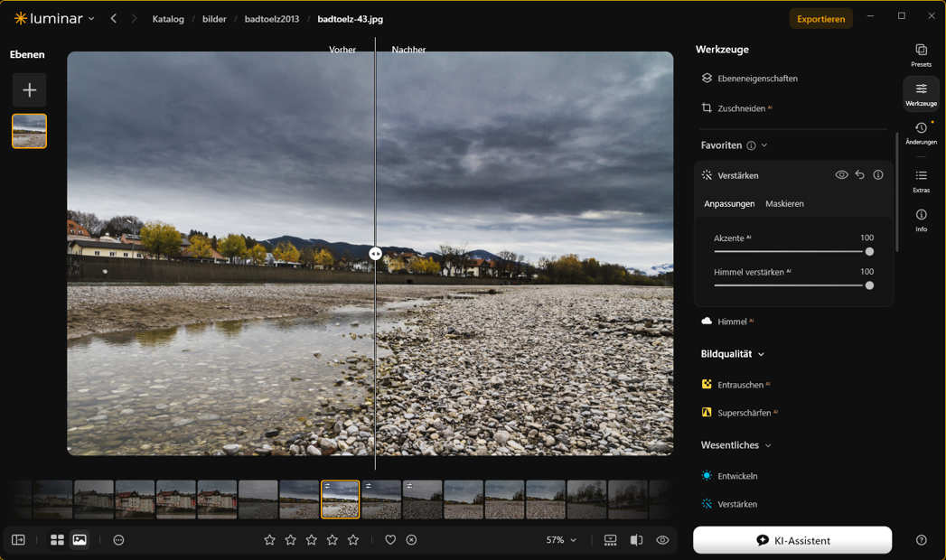Toggle original preview eye in bottom bar
Viewport: 946px width, 560px height.
click(x=662, y=540)
